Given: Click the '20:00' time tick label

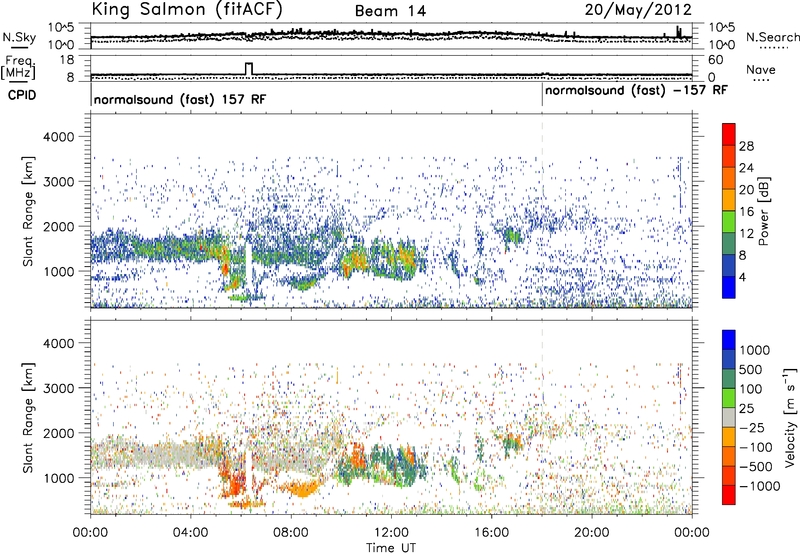Looking at the screenshot, I should (x=591, y=533).
